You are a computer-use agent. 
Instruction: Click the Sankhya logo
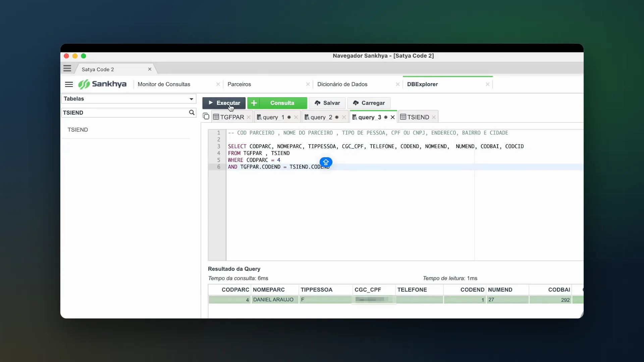coord(102,84)
